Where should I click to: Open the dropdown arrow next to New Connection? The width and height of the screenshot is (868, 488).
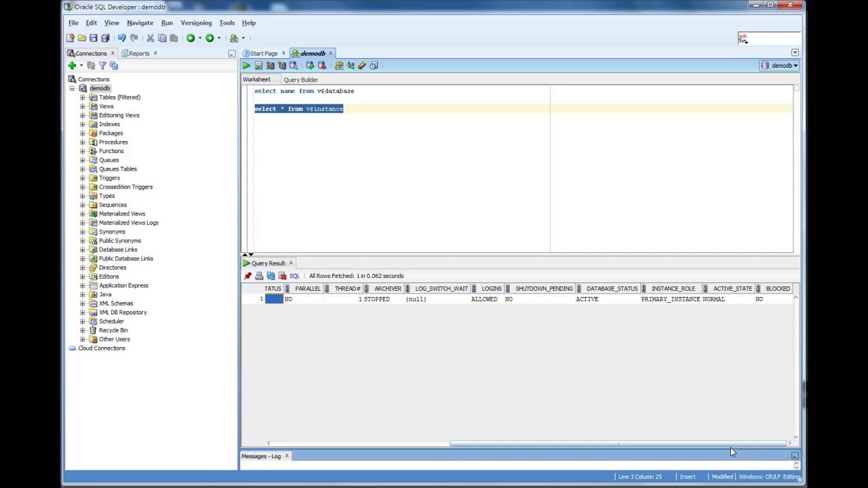pyautogui.click(x=81, y=66)
